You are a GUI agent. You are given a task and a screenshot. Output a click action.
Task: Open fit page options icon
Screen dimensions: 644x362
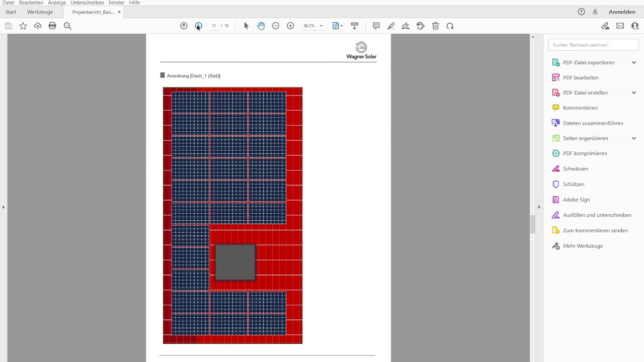click(x=338, y=26)
